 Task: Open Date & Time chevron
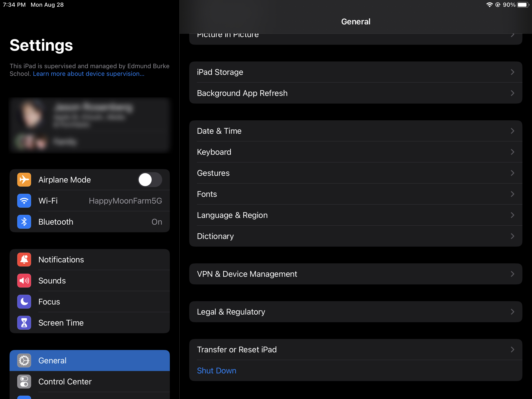pyautogui.click(x=513, y=131)
